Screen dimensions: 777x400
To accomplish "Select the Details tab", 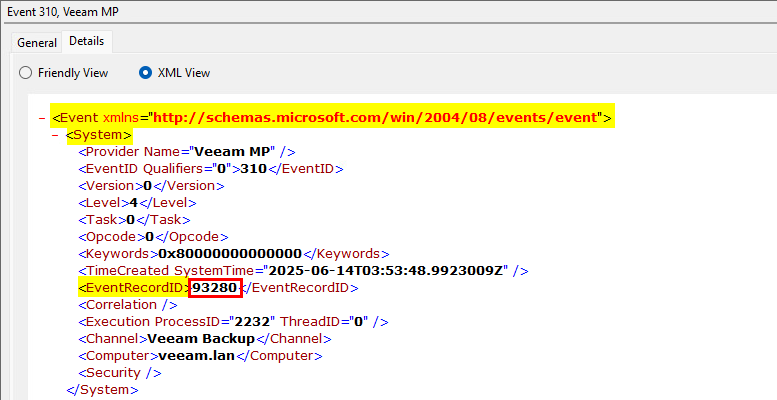I will pos(86,41).
